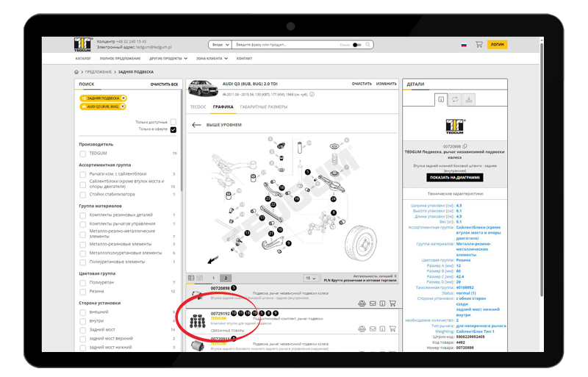The height and width of the screenshot is (377, 588).
Task: Open the info tab in ДЕТАЛИ panel
Action: tap(441, 99)
